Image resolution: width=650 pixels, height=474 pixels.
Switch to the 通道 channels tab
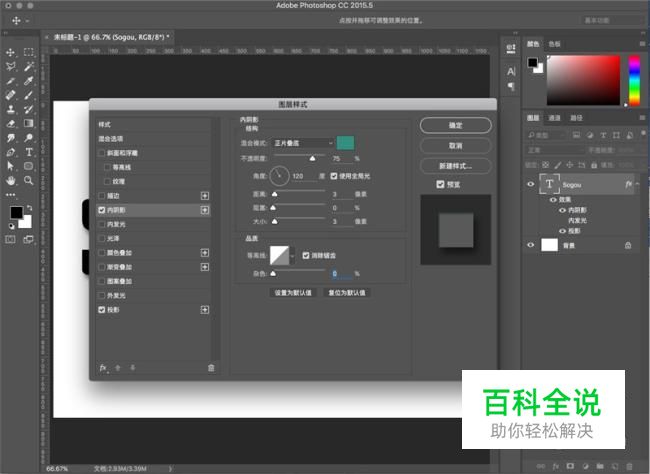(x=554, y=118)
